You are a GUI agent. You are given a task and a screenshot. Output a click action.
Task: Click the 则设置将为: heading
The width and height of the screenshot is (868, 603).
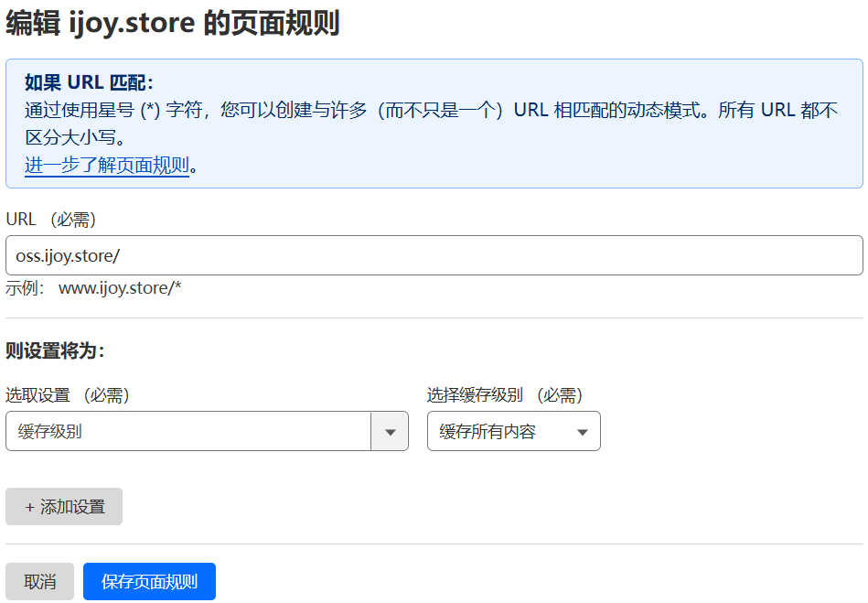tap(56, 350)
